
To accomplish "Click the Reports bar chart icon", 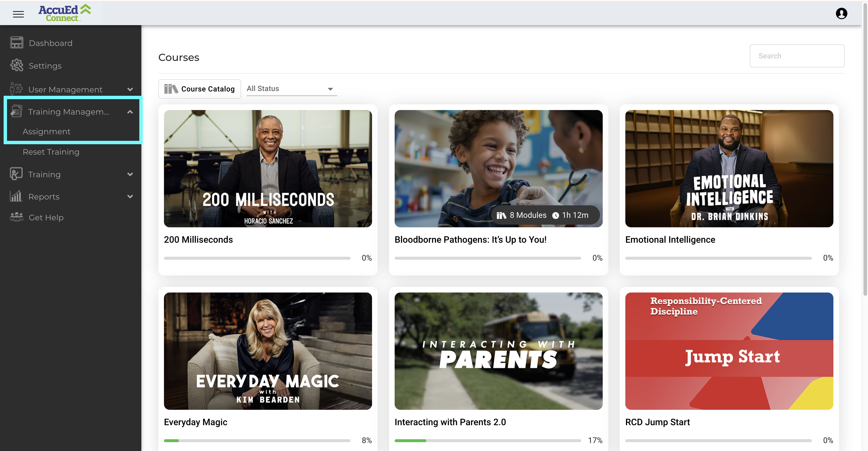I will click(x=16, y=196).
